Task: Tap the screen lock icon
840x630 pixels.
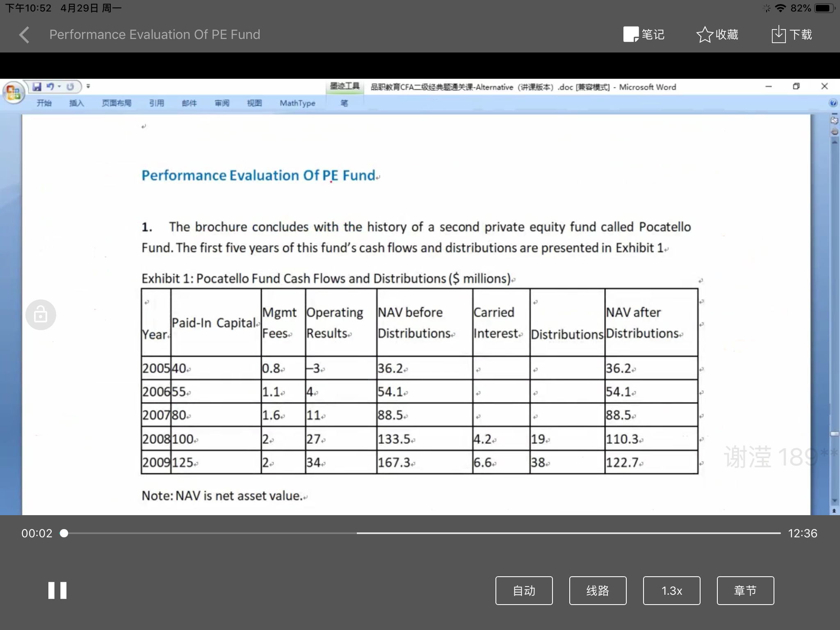Action: point(41,315)
